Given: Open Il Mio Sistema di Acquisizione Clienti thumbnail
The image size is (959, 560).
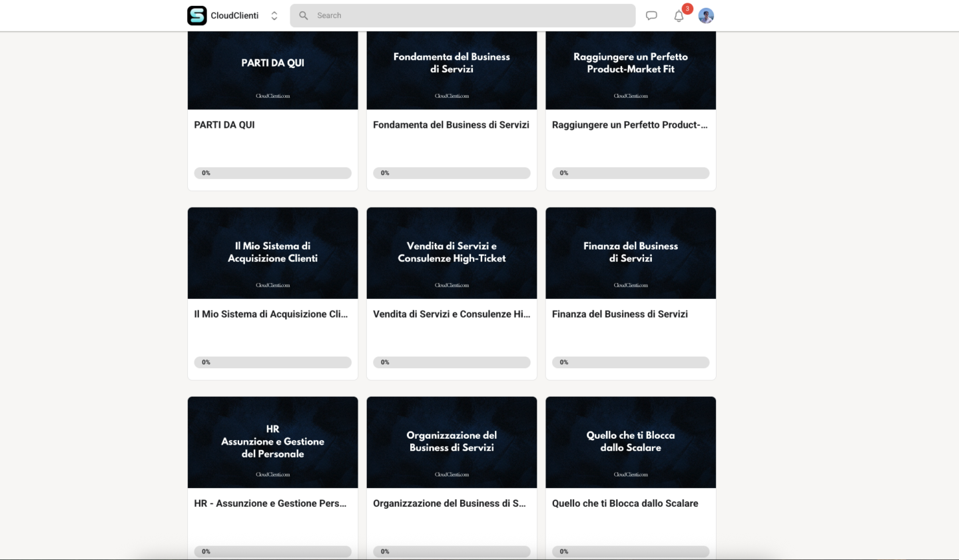Looking at the screenshot, I should click(273, 253).
